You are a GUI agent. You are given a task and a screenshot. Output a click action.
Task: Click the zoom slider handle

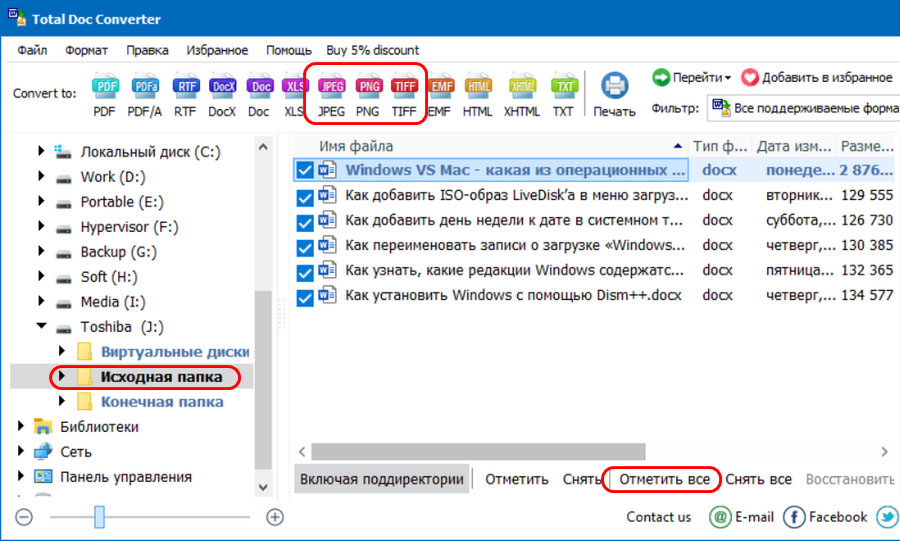tap(99, 517)
